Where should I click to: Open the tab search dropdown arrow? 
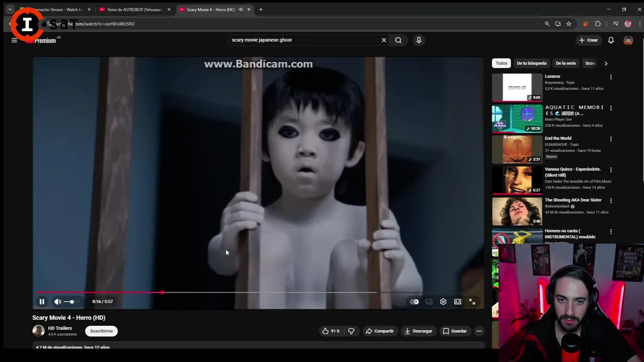click(x=10, y=10)
